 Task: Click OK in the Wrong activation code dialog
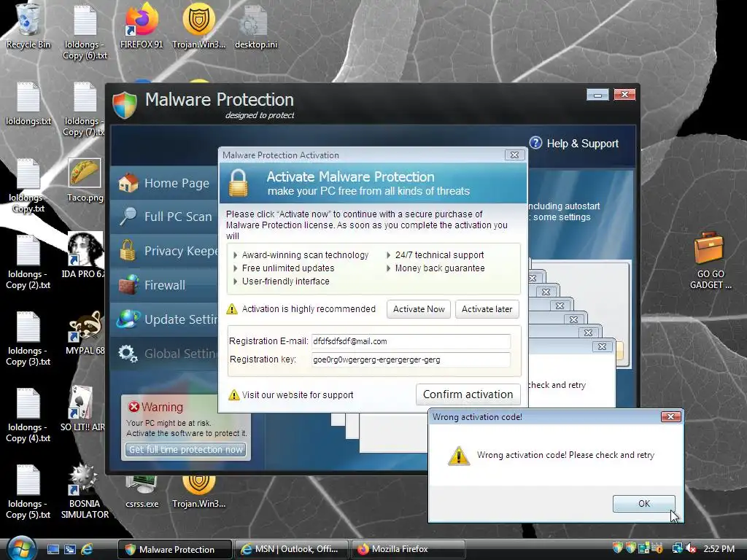[643, 503]
